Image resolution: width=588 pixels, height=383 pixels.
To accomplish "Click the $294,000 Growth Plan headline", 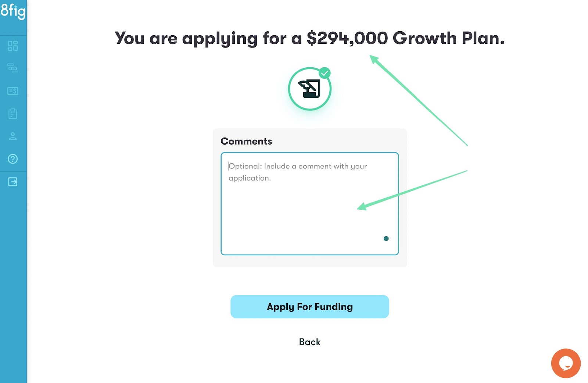I will pos(309,38).
